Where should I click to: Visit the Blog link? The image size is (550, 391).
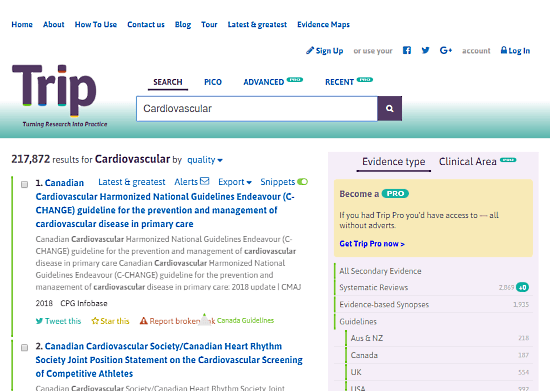183,25
